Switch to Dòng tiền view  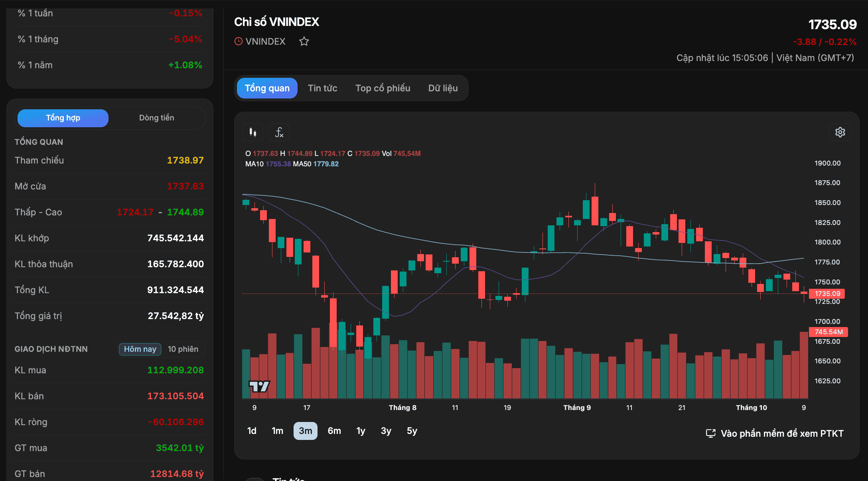click(x=156, y=118)
